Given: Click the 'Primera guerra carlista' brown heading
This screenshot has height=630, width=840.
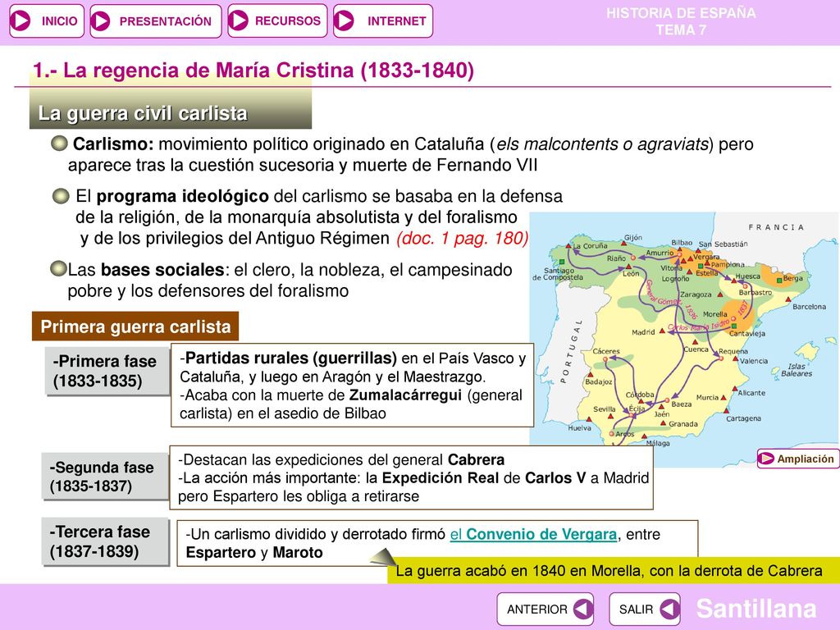Looking at the screenshot, I should [x=135, y=326].
